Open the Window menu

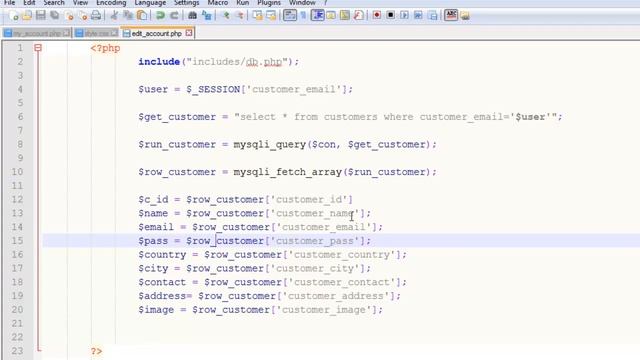pyautogui.click(x=302, y=3)
